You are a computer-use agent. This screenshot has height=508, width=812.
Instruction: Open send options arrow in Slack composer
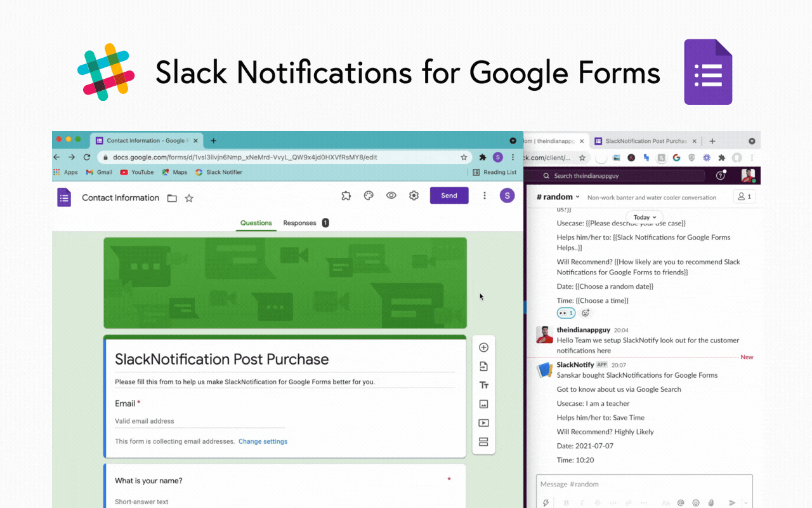click(745, 503)
